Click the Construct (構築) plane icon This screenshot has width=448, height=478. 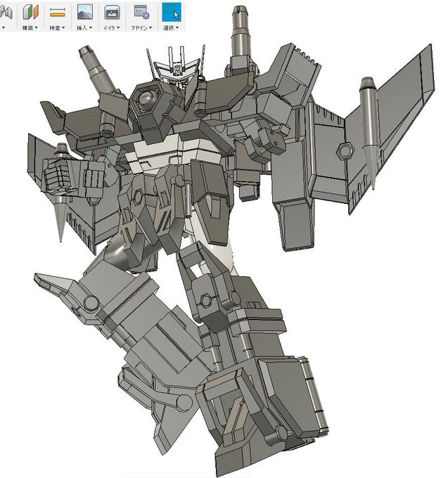click(30, 12)
